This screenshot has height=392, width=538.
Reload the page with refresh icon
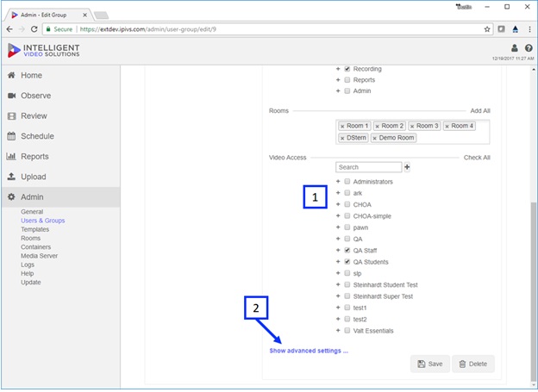pyautogui.click(x=34, y=29)
